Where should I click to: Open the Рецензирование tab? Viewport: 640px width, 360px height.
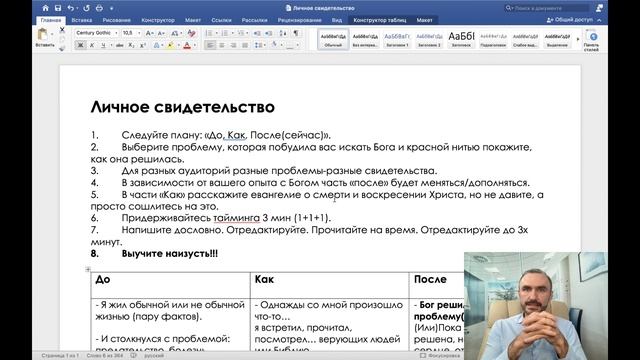tap(300, 20)
